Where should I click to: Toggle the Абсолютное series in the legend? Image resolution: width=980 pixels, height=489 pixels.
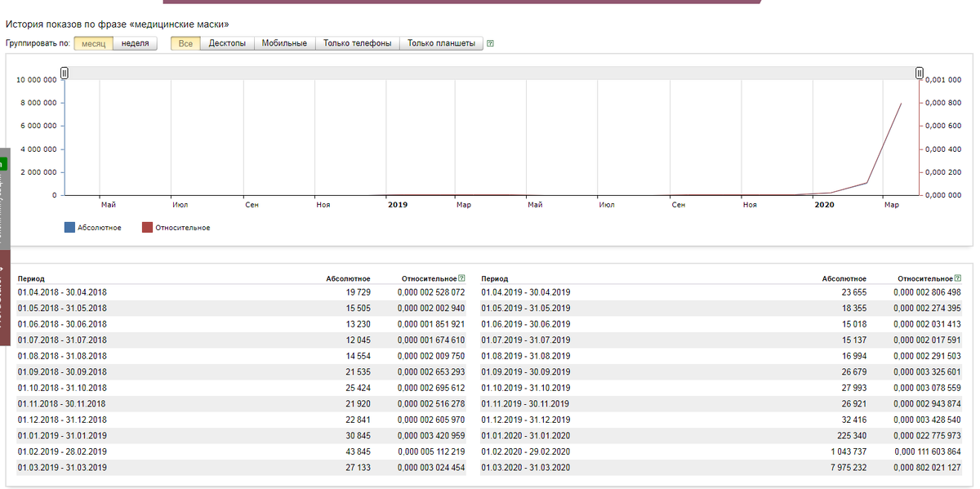(93, 228)
